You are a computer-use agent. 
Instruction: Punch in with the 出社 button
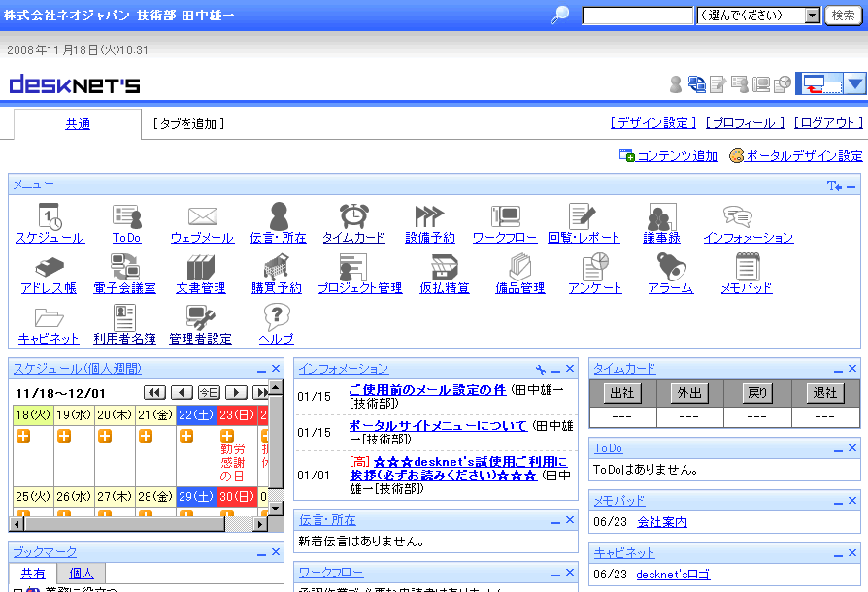coord(621,393)
